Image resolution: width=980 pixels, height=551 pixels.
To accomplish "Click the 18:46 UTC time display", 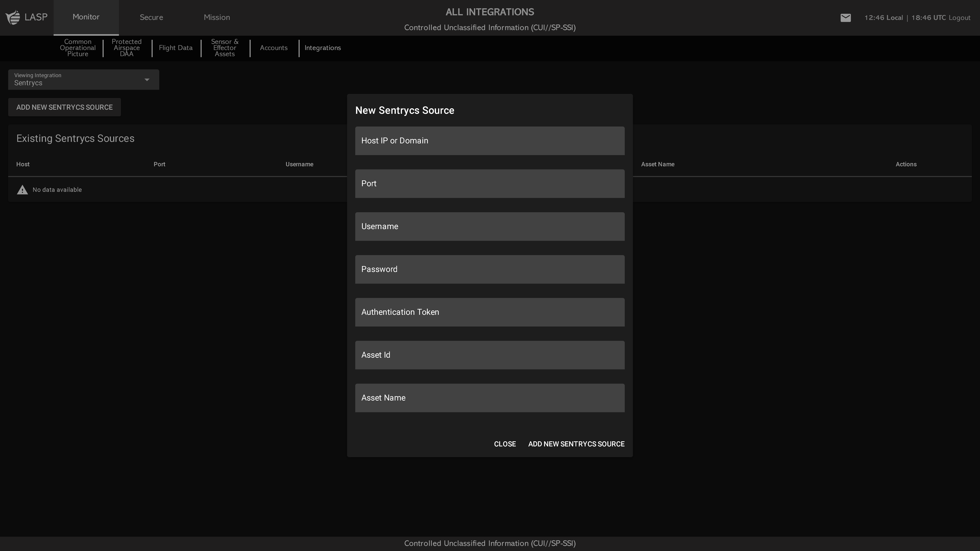I will tap(929, 18).
